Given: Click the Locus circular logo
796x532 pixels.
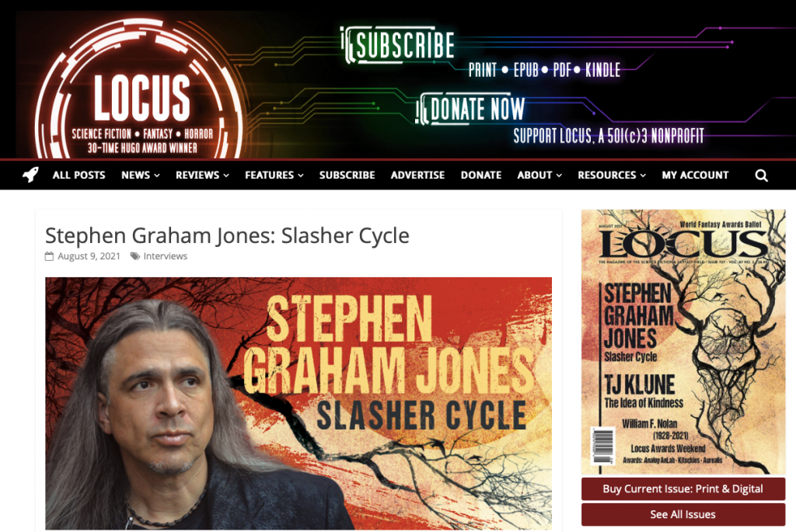Looking at the screenshot, I should coord(139,90).
